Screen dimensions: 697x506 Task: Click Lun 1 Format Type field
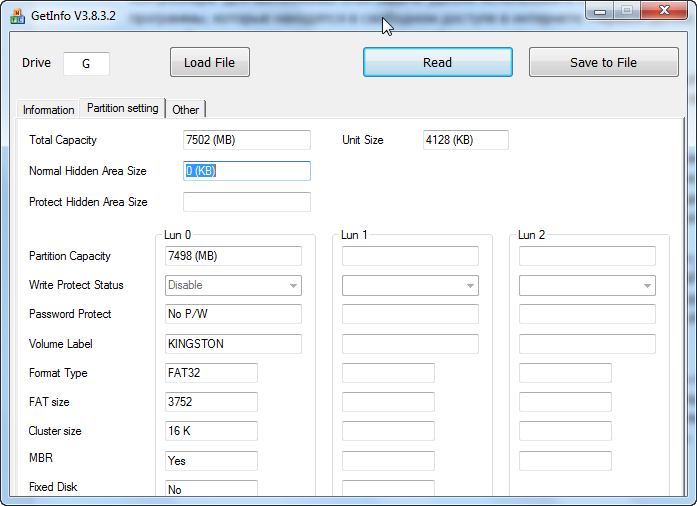point(388,373)
